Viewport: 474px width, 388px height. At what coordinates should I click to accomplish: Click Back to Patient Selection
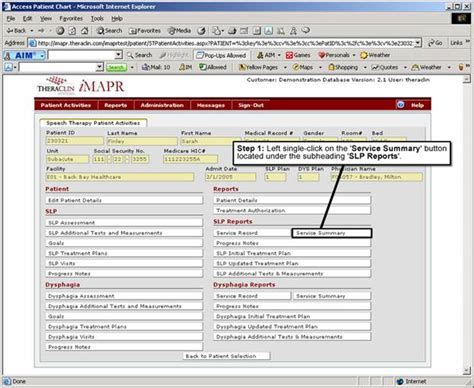227,356
